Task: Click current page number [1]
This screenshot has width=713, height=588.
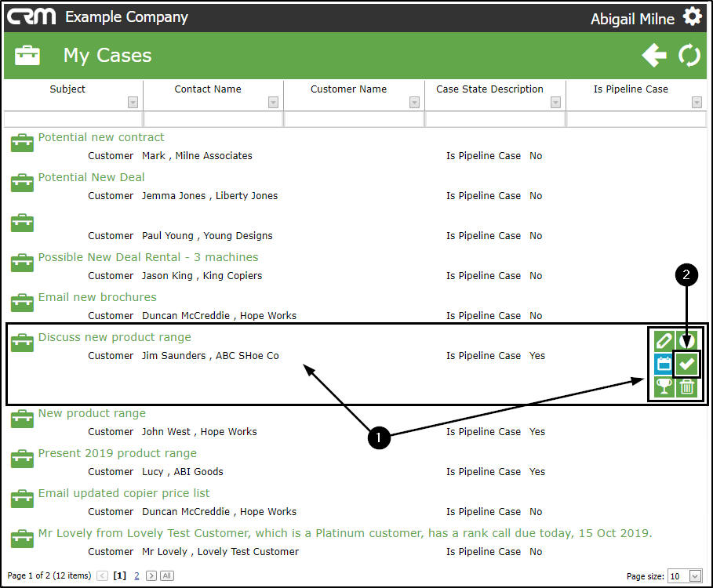Action: point(119,575)
